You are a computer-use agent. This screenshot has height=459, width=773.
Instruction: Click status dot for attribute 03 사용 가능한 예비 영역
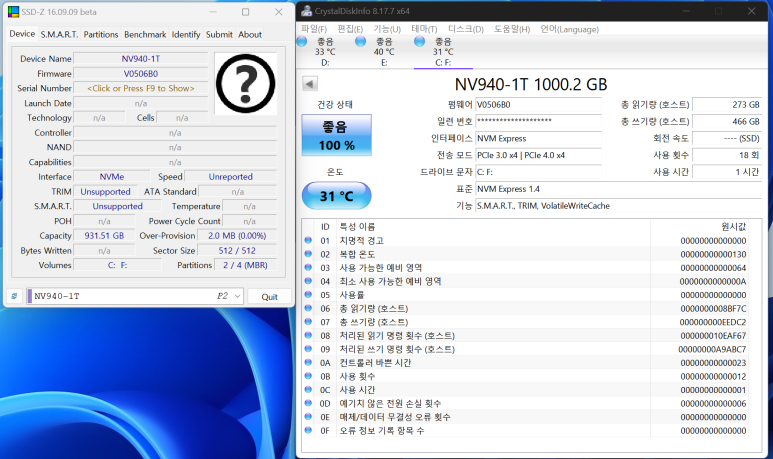[x=308, y=267]
